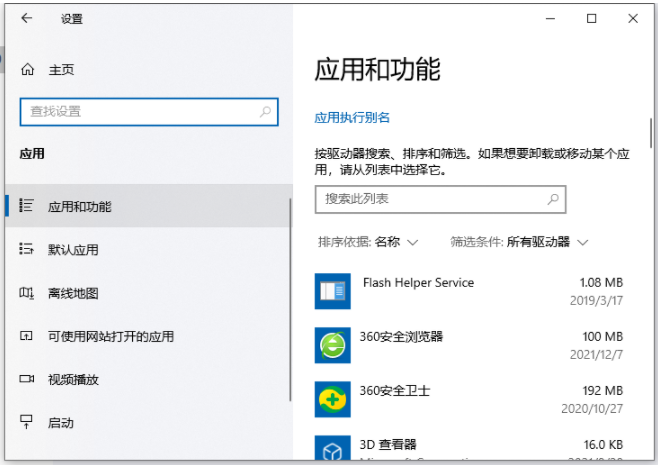Click the 3D 查看器 app icon
Viewport: 658px width, 465px height.
[331, 449]
